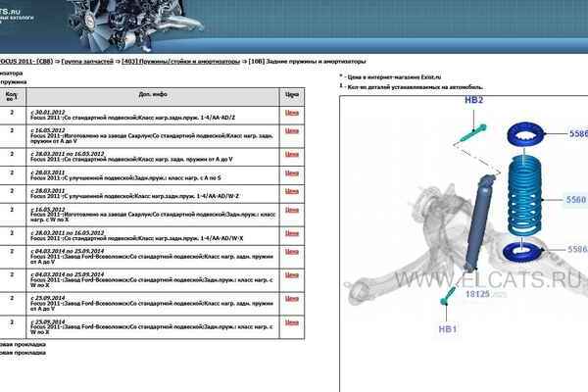Open [403] Пружины/стойки и амортизаторы breadcrumb
Viewport: 588px width, 392px height.
tap(180, 61)
